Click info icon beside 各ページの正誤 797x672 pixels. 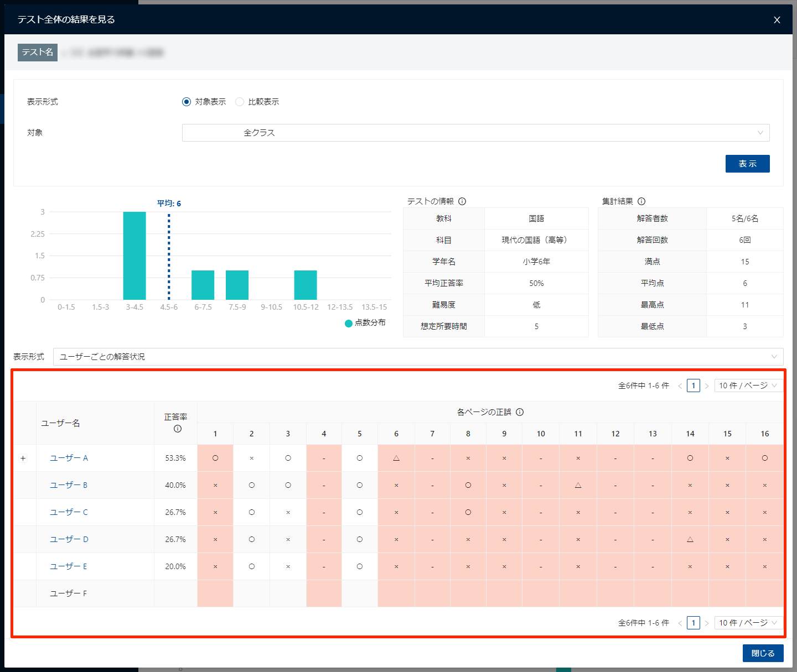coord(520,412)
